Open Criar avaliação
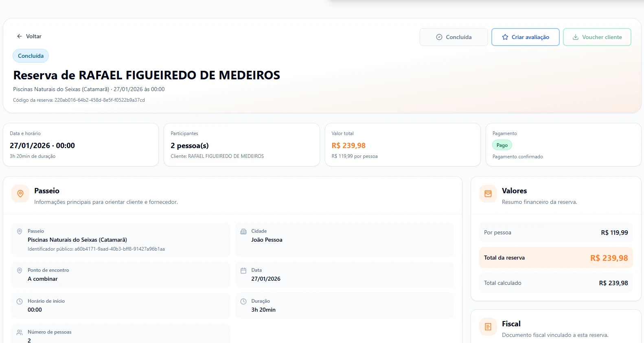This screenshot has width=644, height=343. (x=525, y=37)
